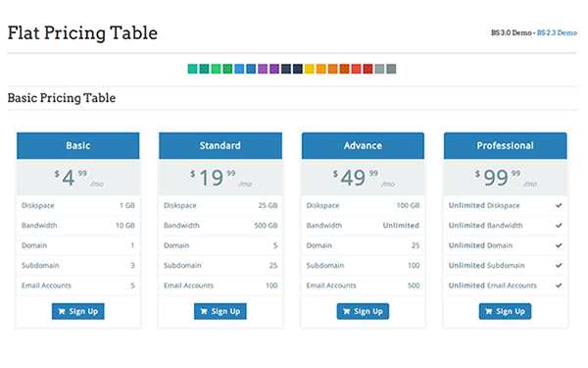Click the Standard plan Domain 5 row
588x368 pixels.
[x=220, y=245]
